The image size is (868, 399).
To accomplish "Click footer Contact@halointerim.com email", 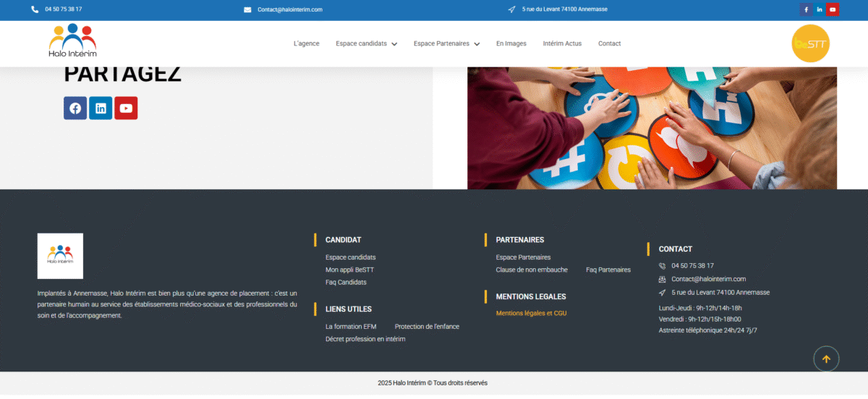I will [x=708, y=279].
